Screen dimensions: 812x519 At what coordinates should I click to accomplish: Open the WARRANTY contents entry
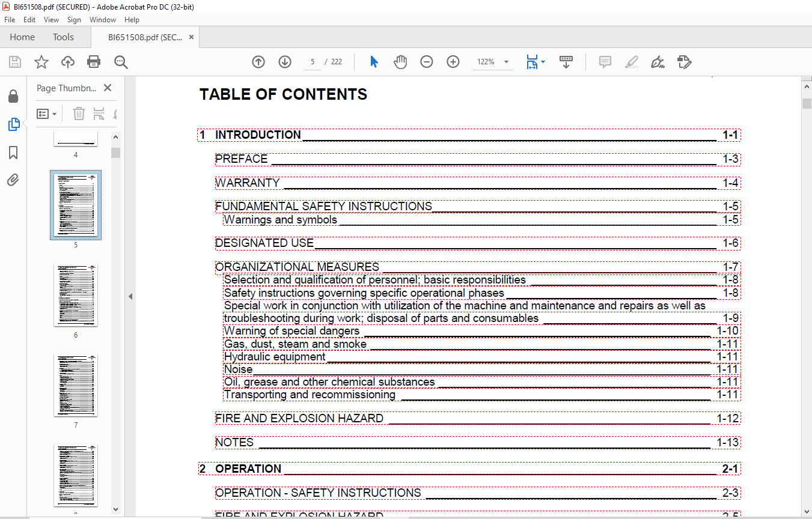pos(478,183)
